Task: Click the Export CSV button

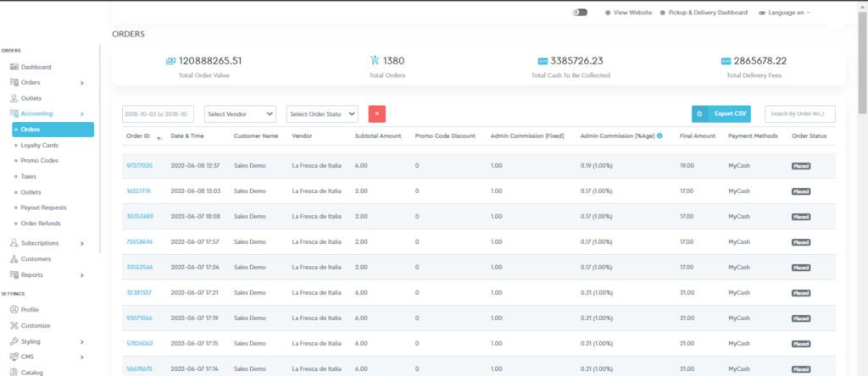Action: pos(721,113)
